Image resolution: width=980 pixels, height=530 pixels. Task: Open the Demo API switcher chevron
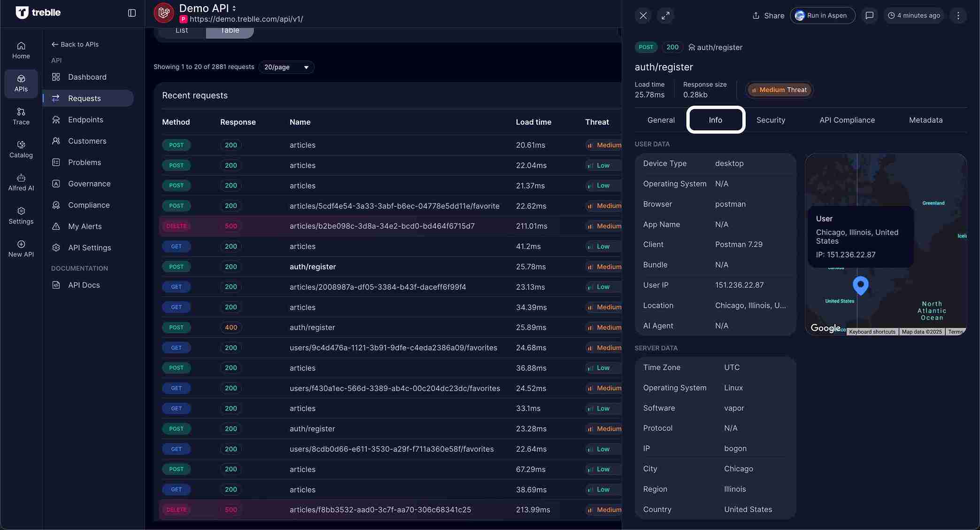pyautogui.click(x=234, y=8)
